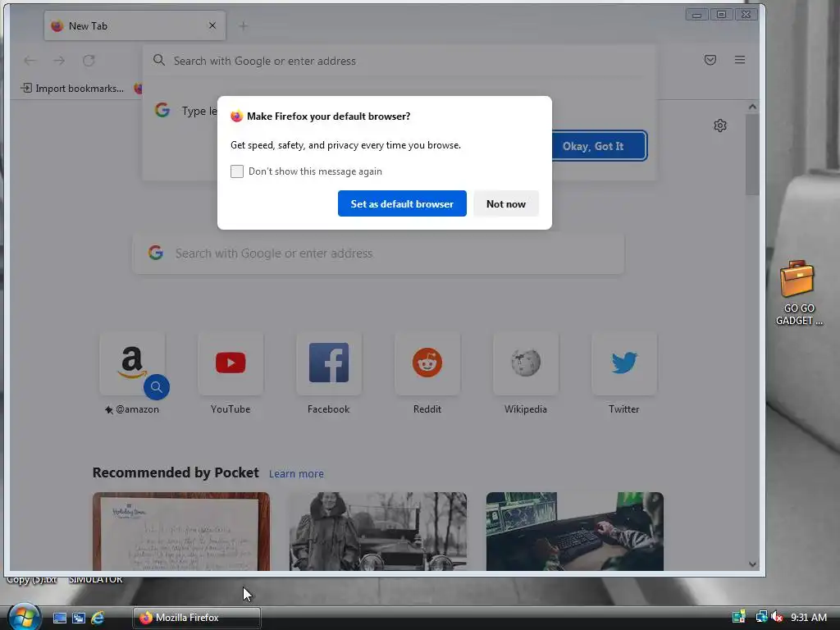The image size is (840, 630).
Task: Click the Save to Pocket icon
Action: [x=710, y=60]
